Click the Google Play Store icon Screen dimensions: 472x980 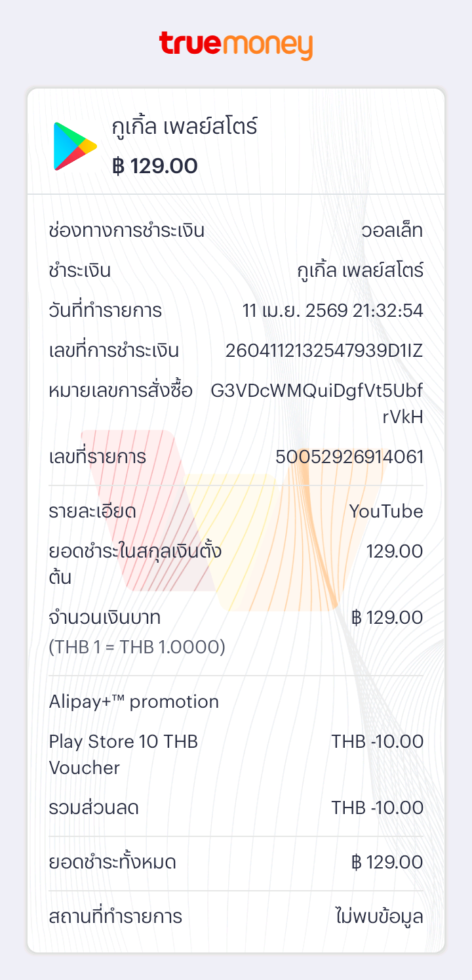coord(75,146)
